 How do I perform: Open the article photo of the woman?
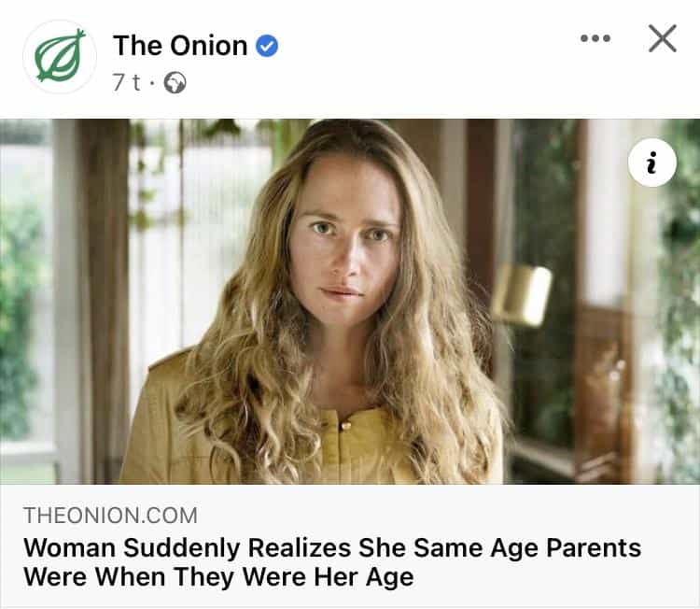tap(350, 301)
